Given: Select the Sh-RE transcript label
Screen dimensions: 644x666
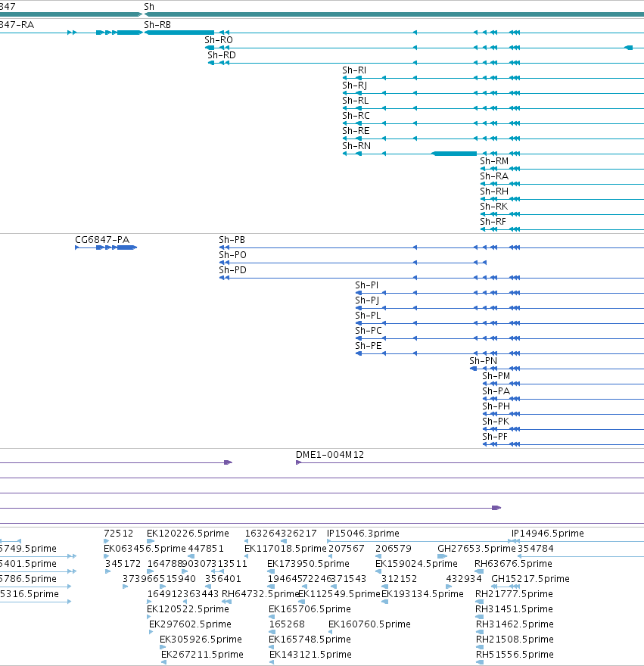Looking at the screenshot, I should 356,131.
